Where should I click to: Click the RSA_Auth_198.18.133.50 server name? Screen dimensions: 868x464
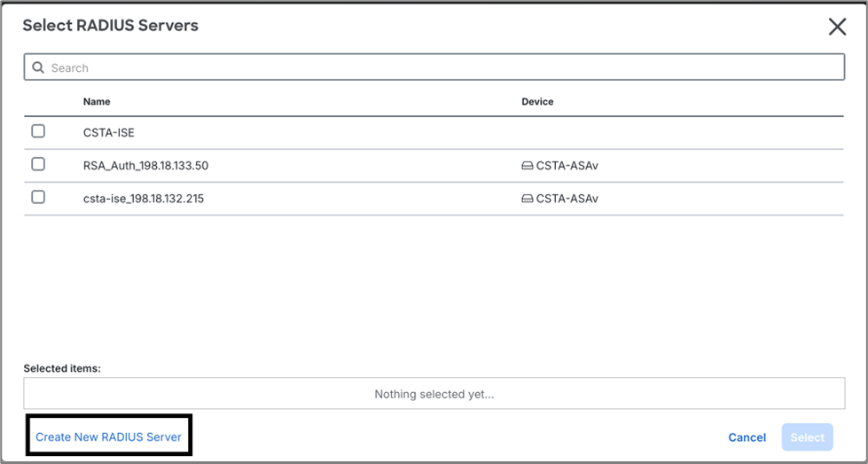click(145, 165)
